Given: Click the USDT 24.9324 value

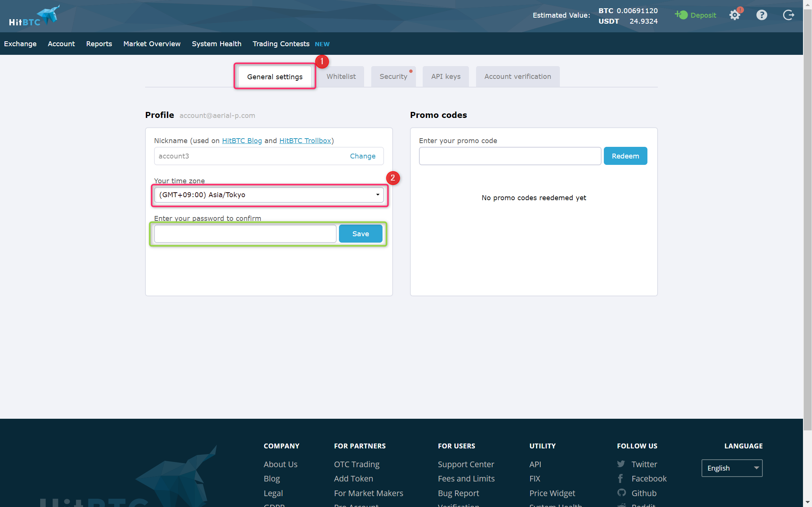Looking at the screenshot, I should point(628,21).
